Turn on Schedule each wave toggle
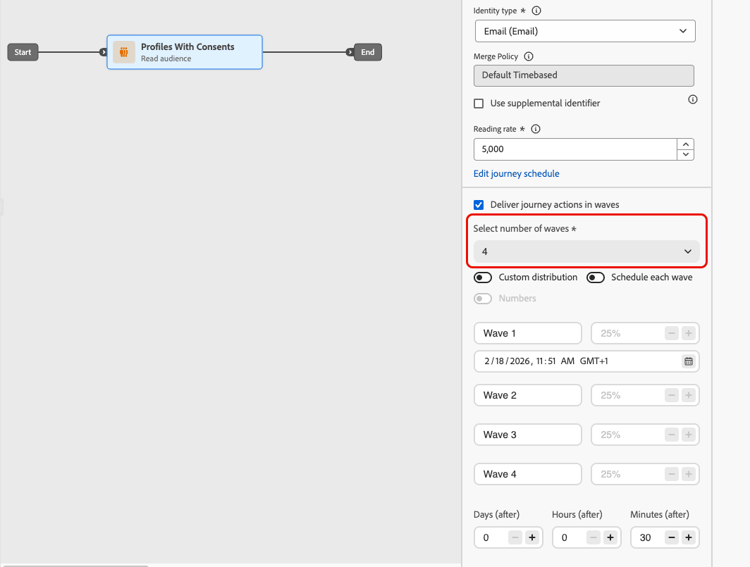 [596, 278]
